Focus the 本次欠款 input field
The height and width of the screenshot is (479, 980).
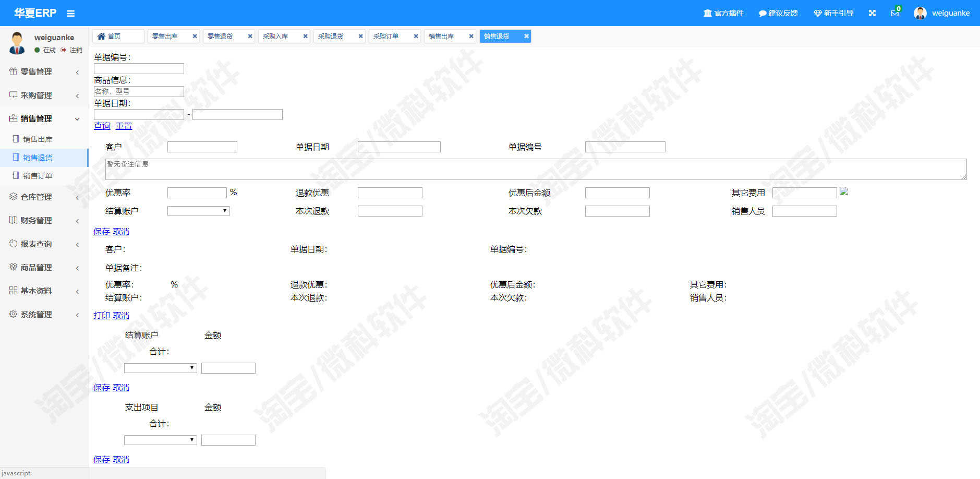point(618,211)
